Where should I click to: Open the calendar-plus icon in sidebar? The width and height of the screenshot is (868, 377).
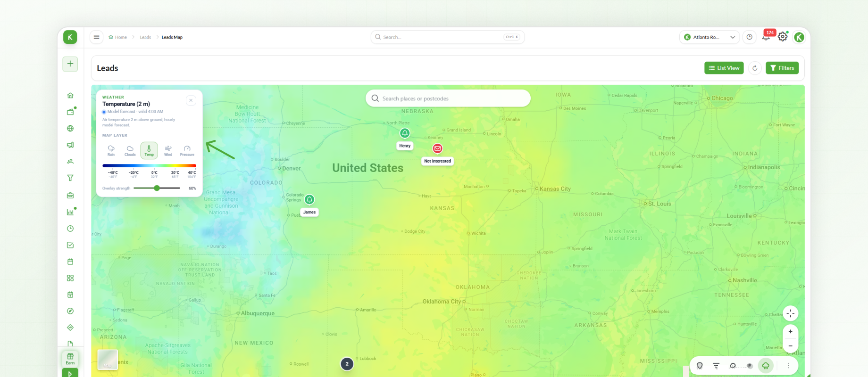(70, 295)
